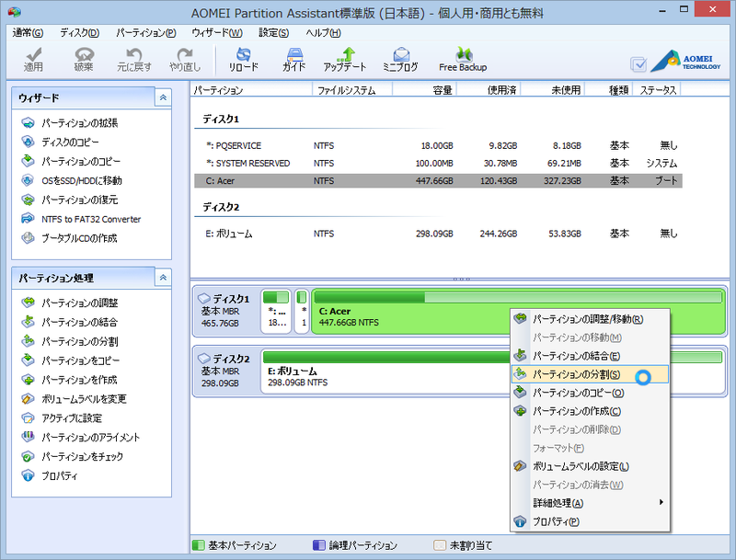Start the ディスクのコピー wizard
Image resolution: width=736 pixels, height=560 pixels.
61,143
